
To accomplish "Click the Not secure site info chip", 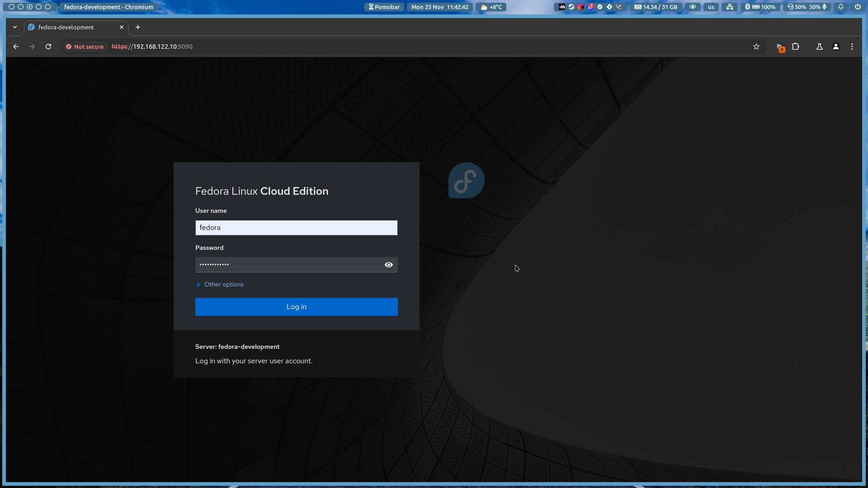I will click(x=85, y=47).
